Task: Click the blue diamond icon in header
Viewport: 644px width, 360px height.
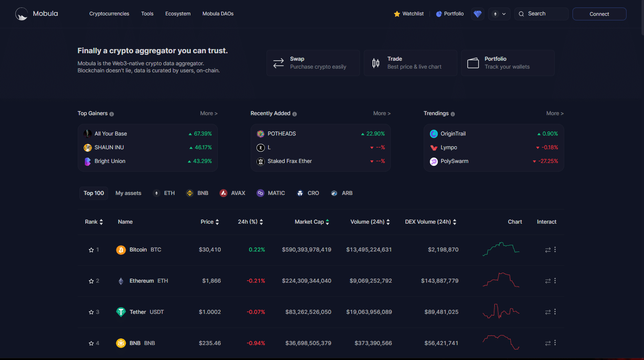Action: [x=478, y=14]
